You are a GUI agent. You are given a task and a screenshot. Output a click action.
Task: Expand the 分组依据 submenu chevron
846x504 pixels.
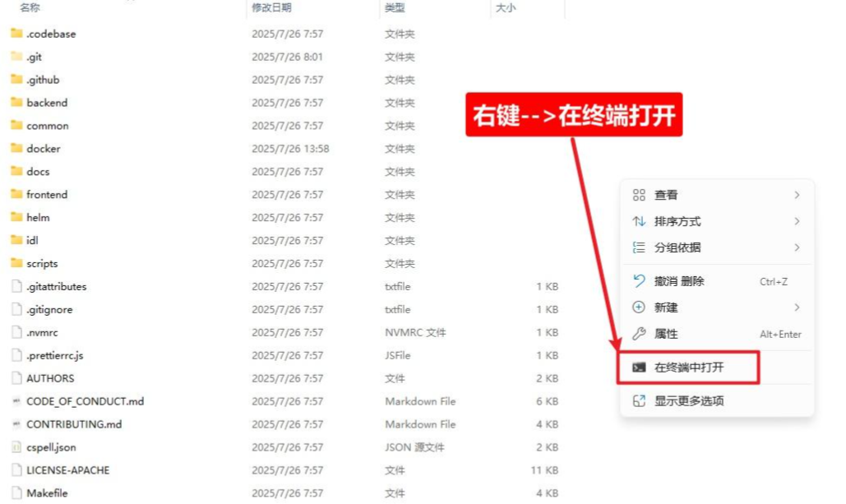tap(797, 247)
